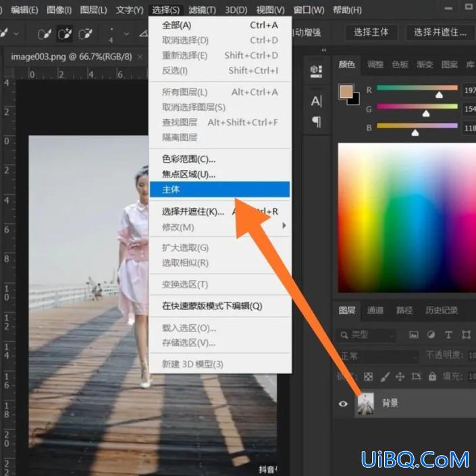Switch to the 色板 panel tab
476x476 pixels.
coord(400,64)
